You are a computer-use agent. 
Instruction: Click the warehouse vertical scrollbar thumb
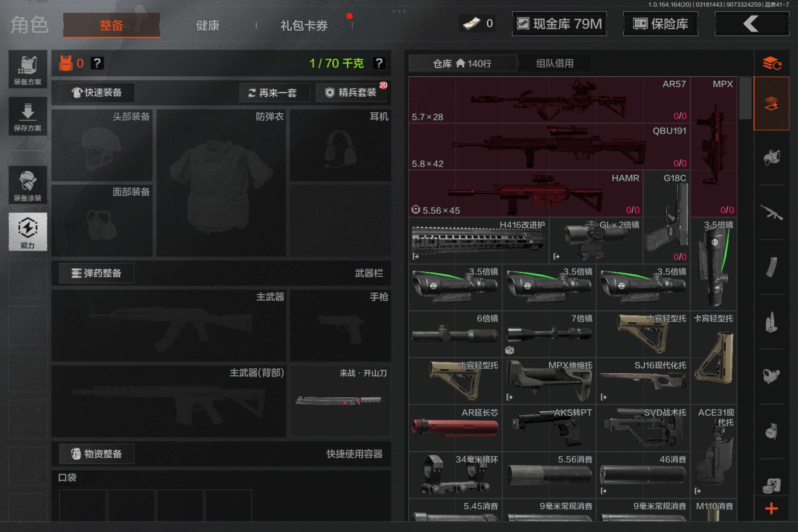[x=745, y=98]
